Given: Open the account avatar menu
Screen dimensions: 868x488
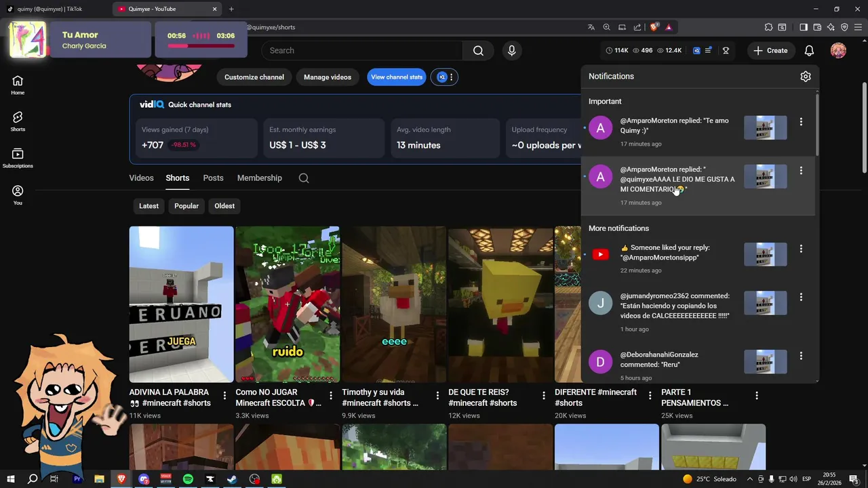Looking at the screenshot, I should click(x=838, y=50).
